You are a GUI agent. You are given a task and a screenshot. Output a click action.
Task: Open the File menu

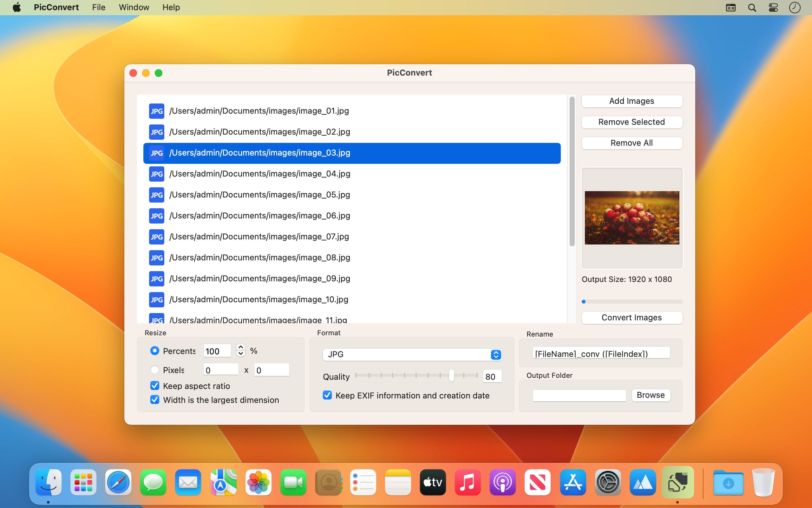(x=99, y=7)
